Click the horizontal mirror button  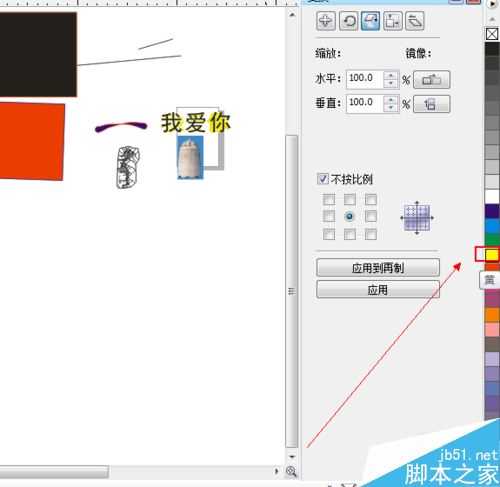click(x=432, y=80)
